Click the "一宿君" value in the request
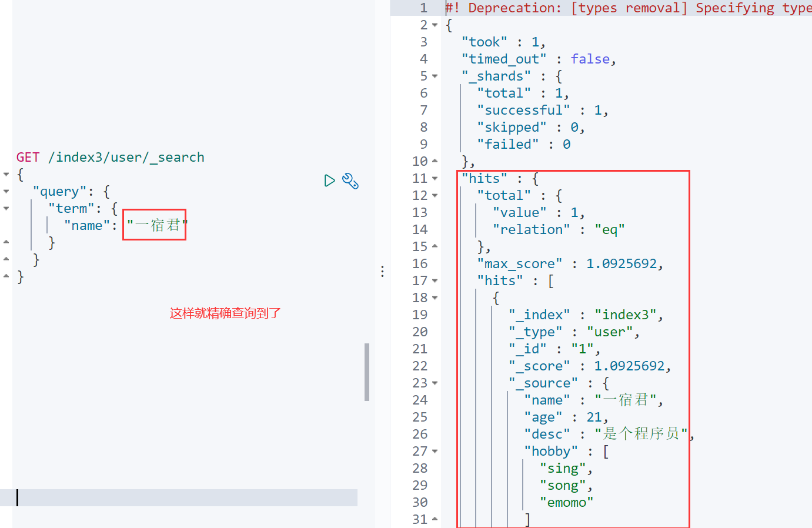This screenshot has height=528, width=812. pyautogui.click(x=157, y=226)
